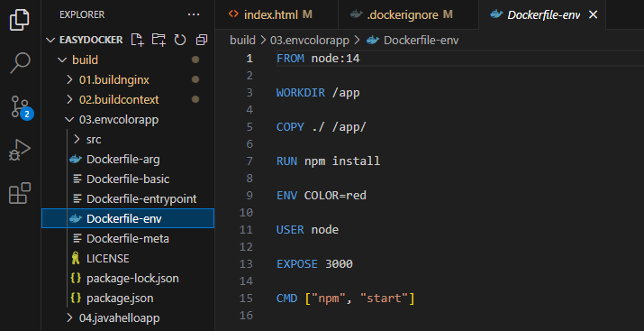Open the Extensions view icon

pyautogui.click(x=20, y=193)
